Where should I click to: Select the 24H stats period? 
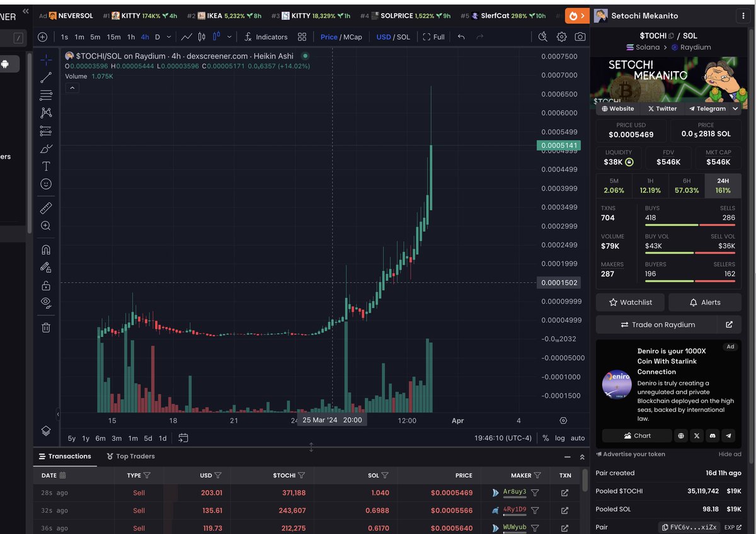723,186
